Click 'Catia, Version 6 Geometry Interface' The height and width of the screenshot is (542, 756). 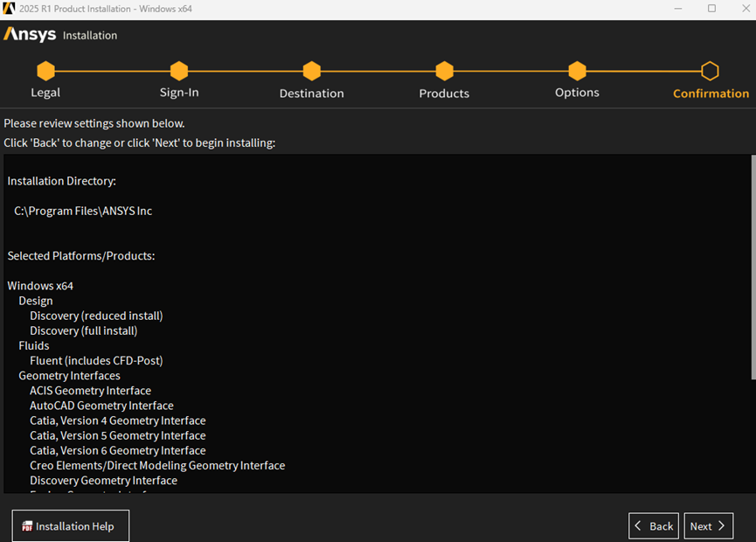pos(118,450)
